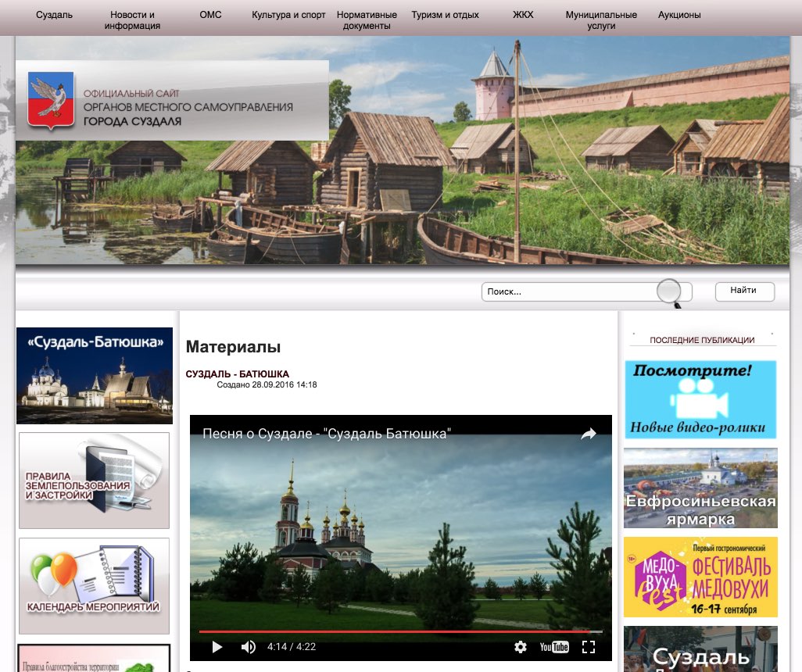Click the 4:14 / 4:22 time display
Image resolution: width=802 pixels, height=672 pixels.
[x=292, y=647]
